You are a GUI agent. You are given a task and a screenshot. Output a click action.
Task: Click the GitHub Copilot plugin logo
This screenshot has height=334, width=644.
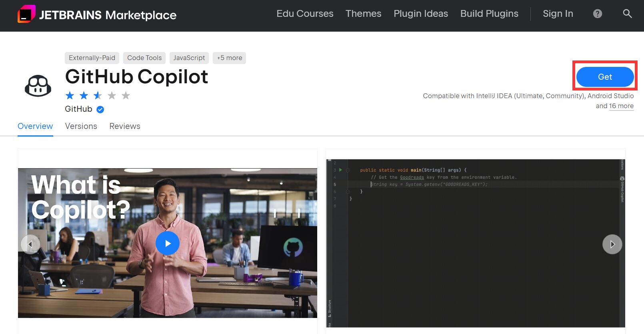click(38, 86)
